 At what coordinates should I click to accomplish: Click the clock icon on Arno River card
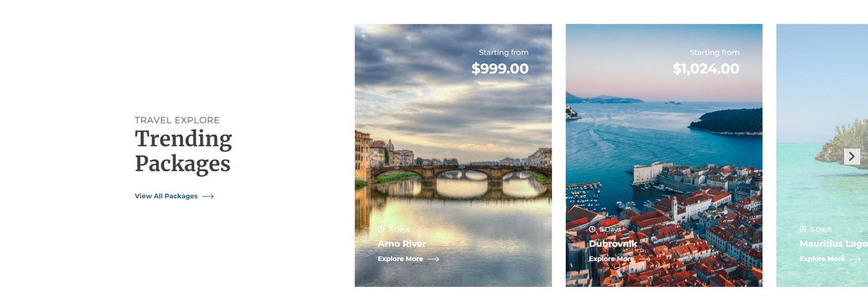click(x=381, y=229)
